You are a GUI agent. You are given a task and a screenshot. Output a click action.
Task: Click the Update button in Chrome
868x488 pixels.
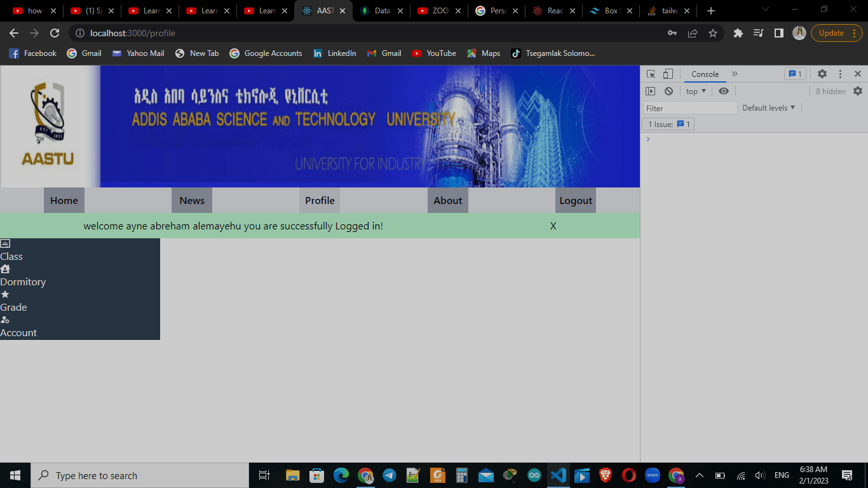pos(832,33)
